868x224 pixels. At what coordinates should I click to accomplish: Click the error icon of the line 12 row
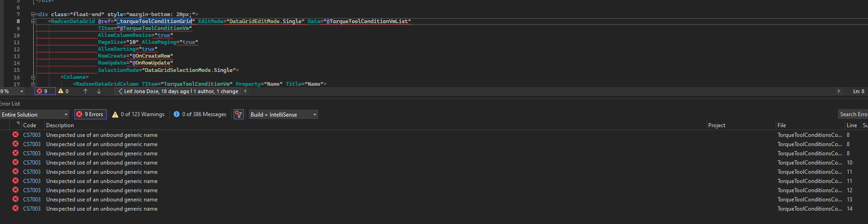click(x=15, y=190)
